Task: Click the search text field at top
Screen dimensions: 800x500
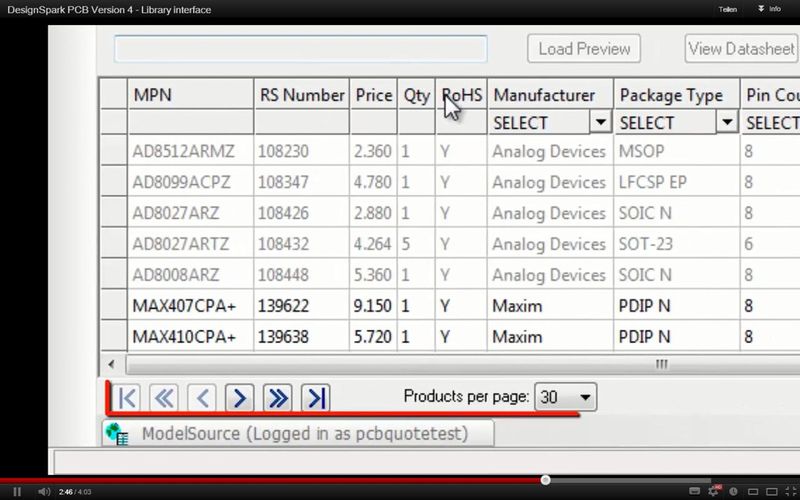Action: pyautogui.click(x=301, y=49)
